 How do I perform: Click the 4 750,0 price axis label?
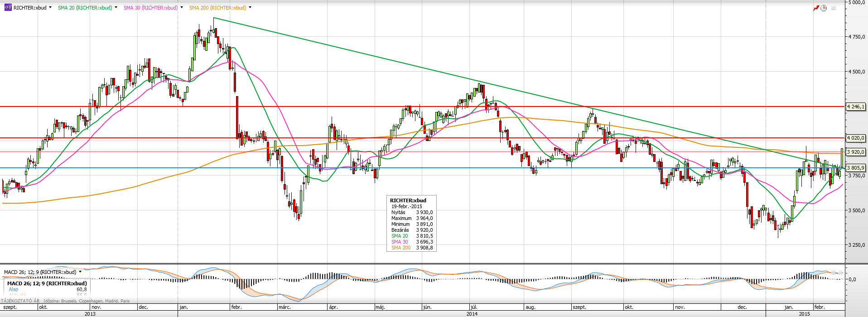[856, 37]
